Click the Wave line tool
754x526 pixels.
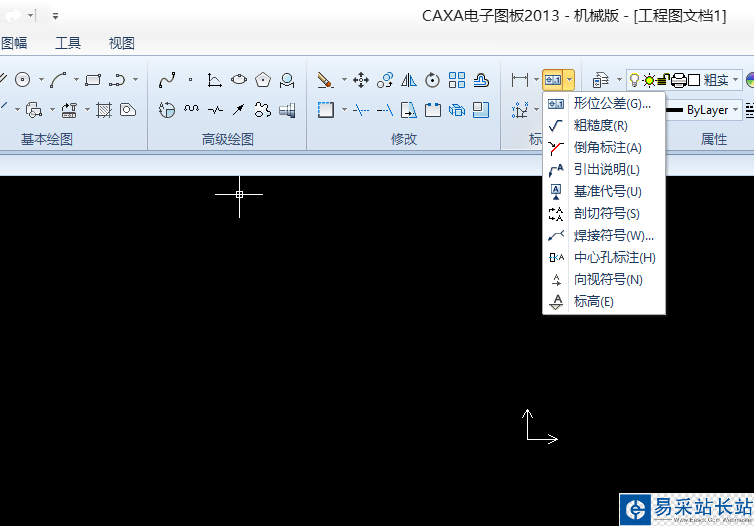pos(191,110)
